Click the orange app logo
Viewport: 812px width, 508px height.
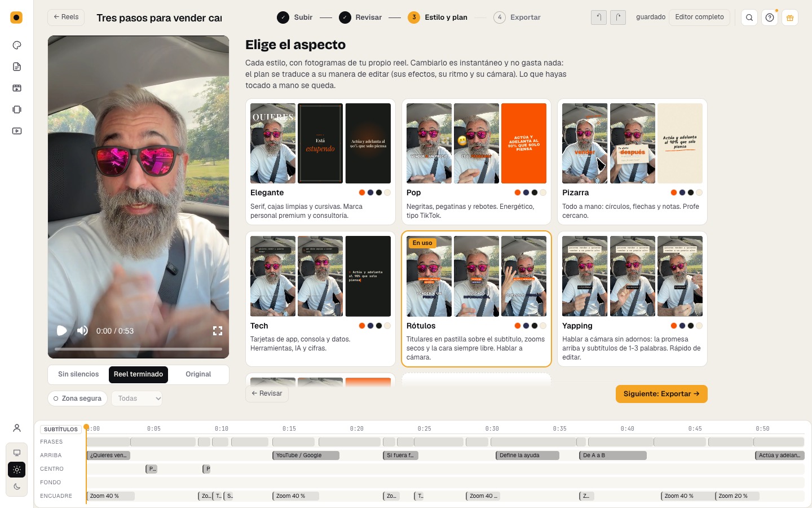point(16,17)
